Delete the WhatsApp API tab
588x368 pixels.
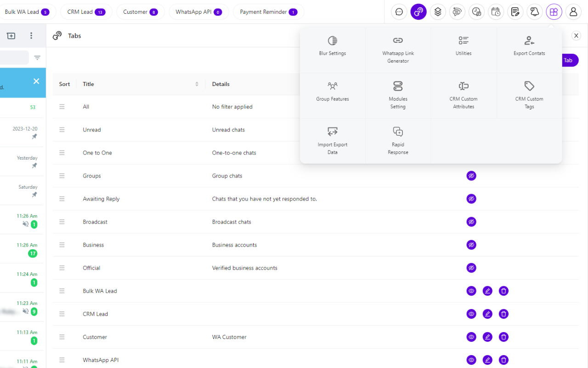tap(504, 360)
